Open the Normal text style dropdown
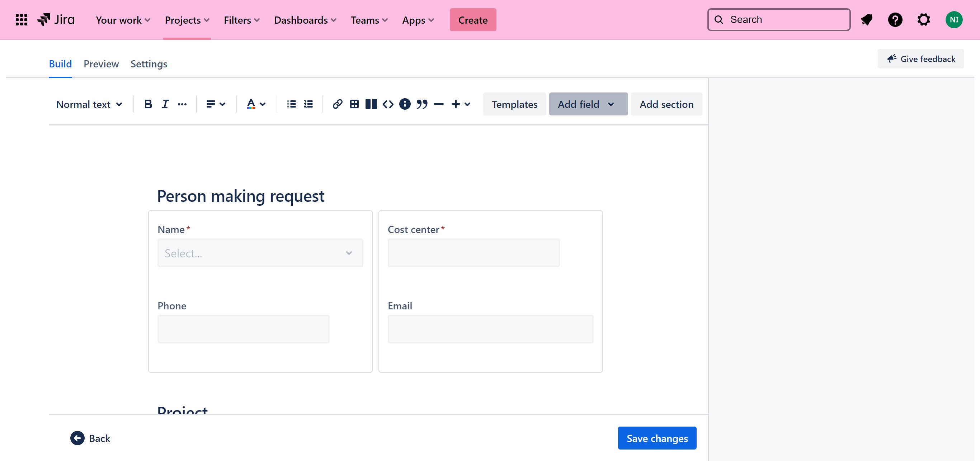980x461 pixels. 89,104
